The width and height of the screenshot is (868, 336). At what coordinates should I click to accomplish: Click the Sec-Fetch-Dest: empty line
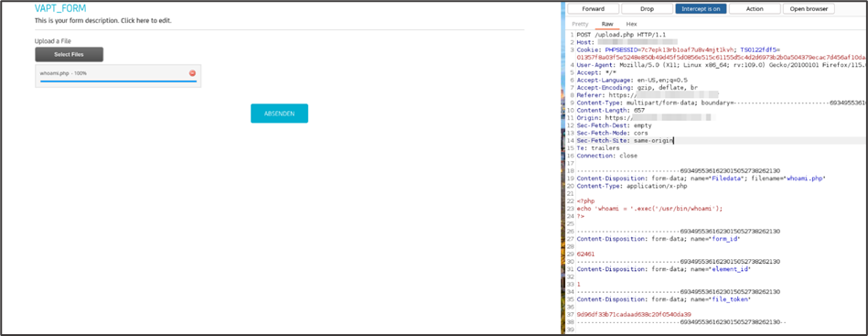click(x=614, y=125)
